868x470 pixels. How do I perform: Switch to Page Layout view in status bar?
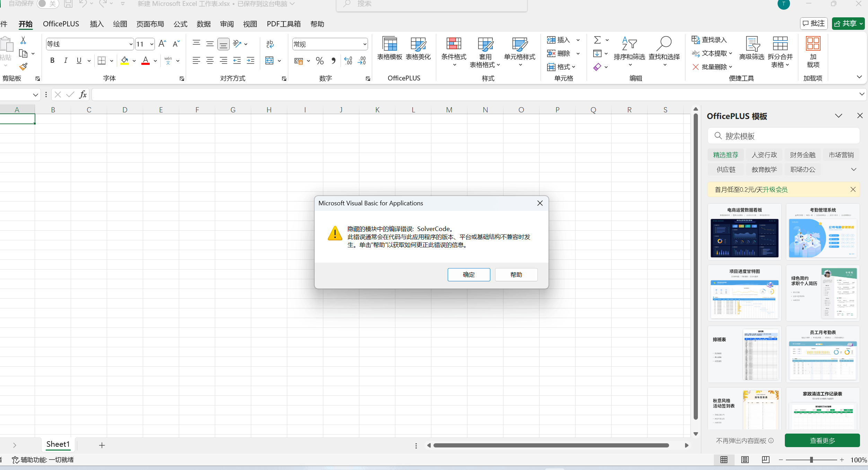[x=745, y=460]
